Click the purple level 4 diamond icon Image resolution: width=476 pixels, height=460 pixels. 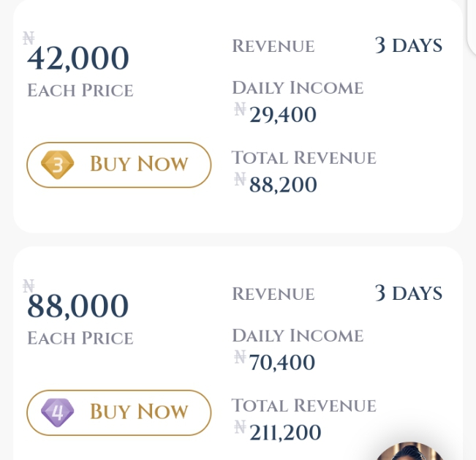coord(57,412)
